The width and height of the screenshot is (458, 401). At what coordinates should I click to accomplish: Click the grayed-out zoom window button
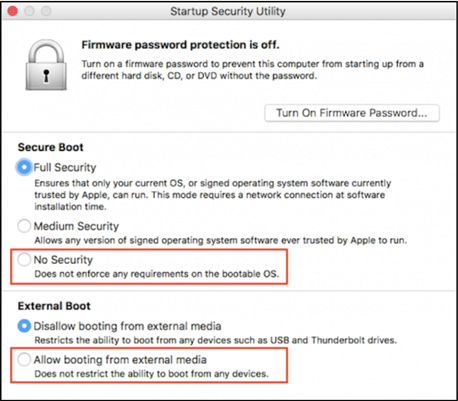click(46, 11)
